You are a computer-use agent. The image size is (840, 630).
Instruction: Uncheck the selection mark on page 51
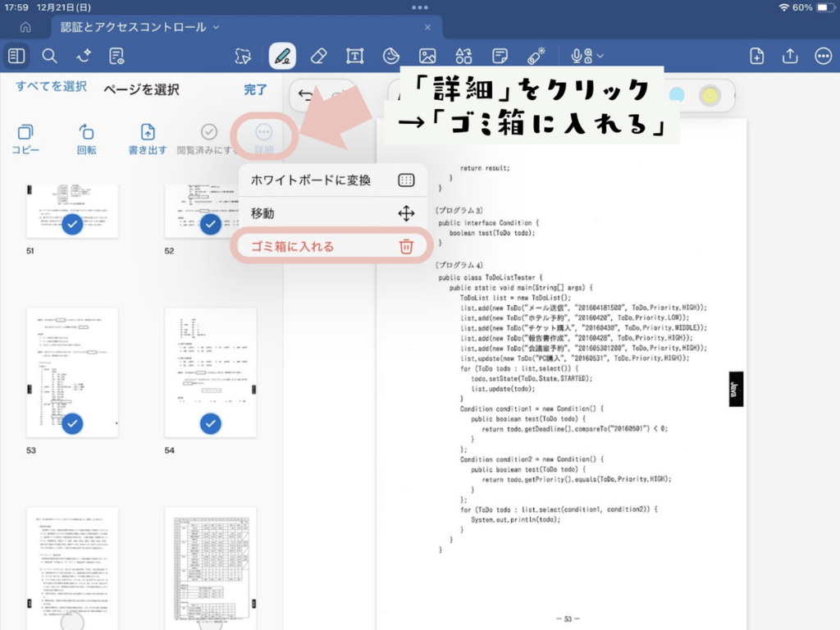click(x=72, y=224)
